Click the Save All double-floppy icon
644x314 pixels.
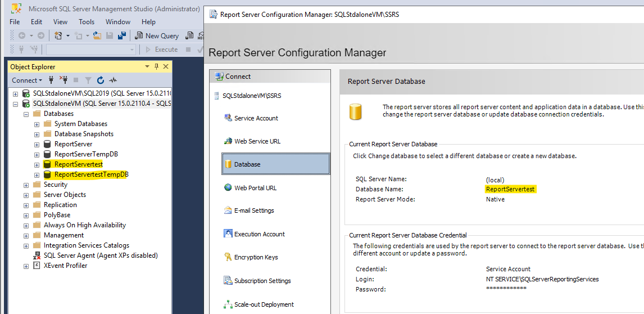[121, 36]
